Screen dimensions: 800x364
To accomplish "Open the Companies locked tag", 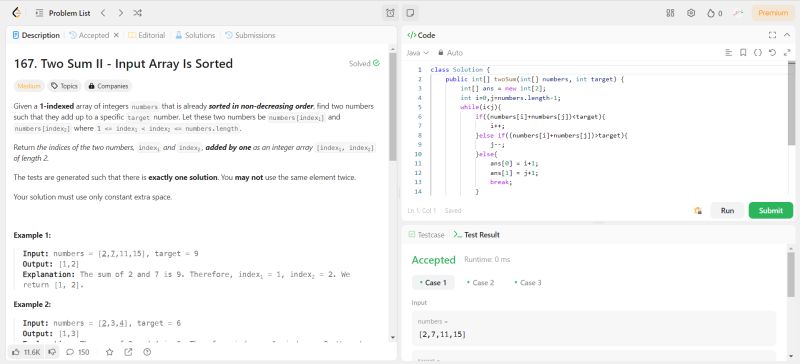I will pos(108,86).
